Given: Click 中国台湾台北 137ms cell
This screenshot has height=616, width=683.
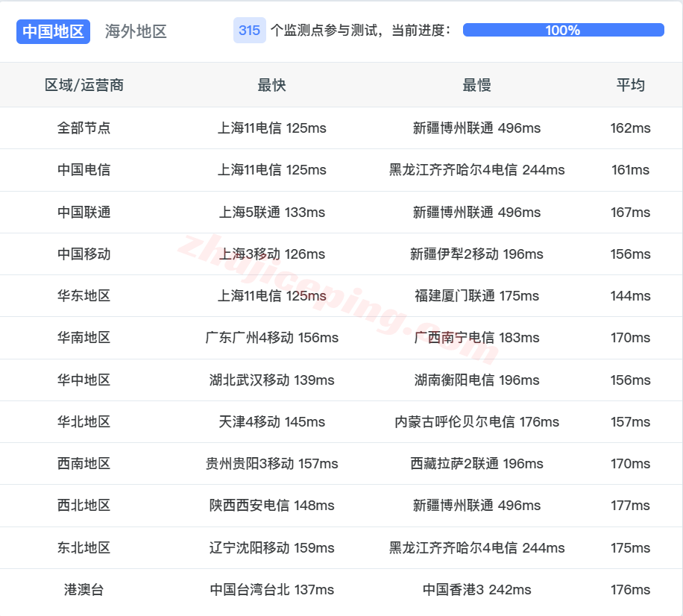Looking at the screenshot, I should tap(272, 589).
